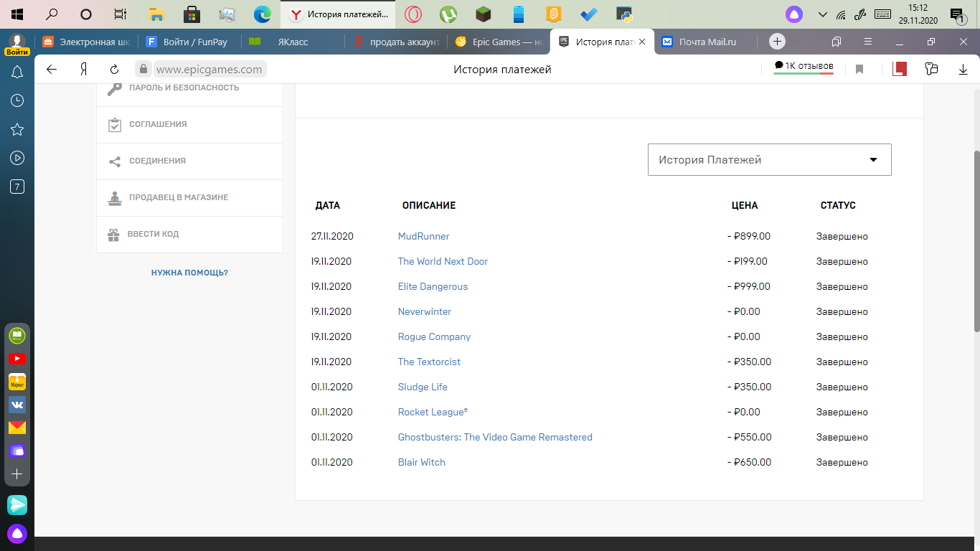Viewport: 980px width, 551px height.
Task: Click the page vertical scrollbar thumb
Action: (976, 240)
